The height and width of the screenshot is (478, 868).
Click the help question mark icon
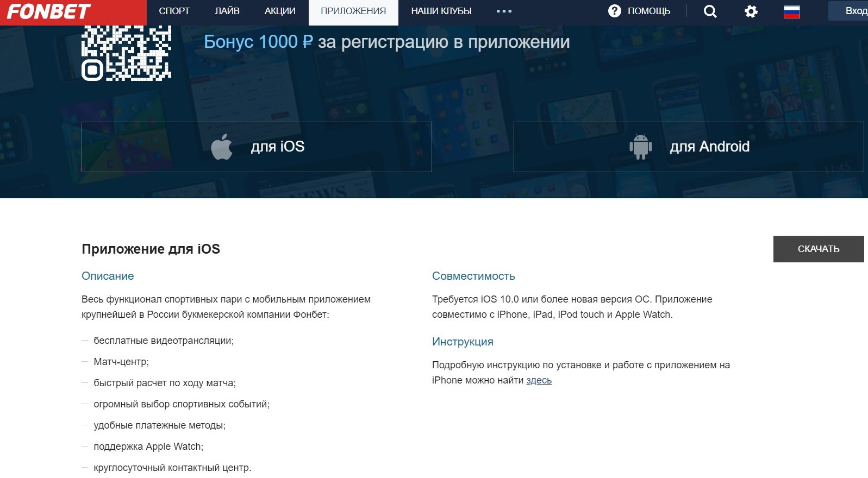[x=614, y=11]
